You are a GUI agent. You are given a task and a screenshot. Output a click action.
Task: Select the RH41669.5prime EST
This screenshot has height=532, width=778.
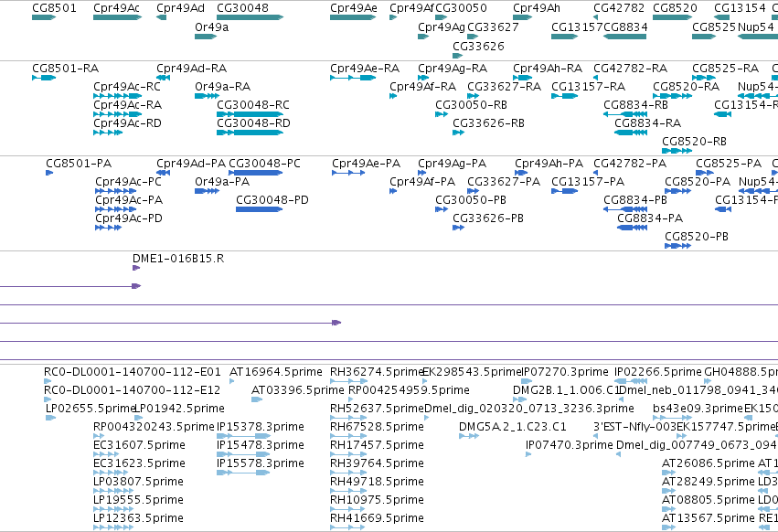point(348,527)
